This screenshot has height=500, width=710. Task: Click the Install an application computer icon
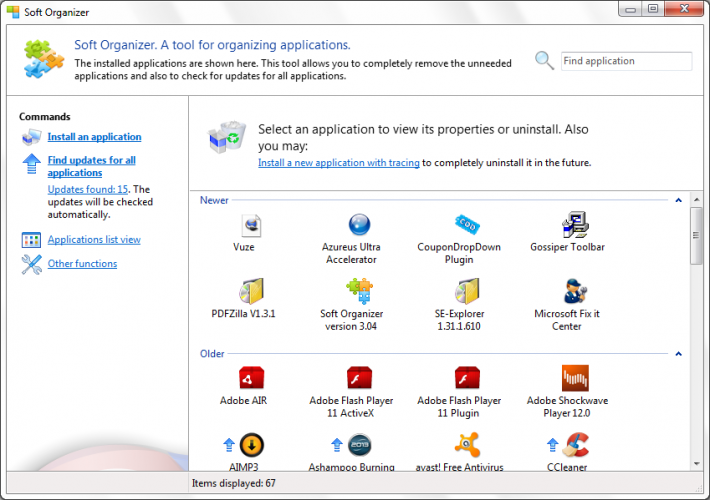tap(31, 137)
